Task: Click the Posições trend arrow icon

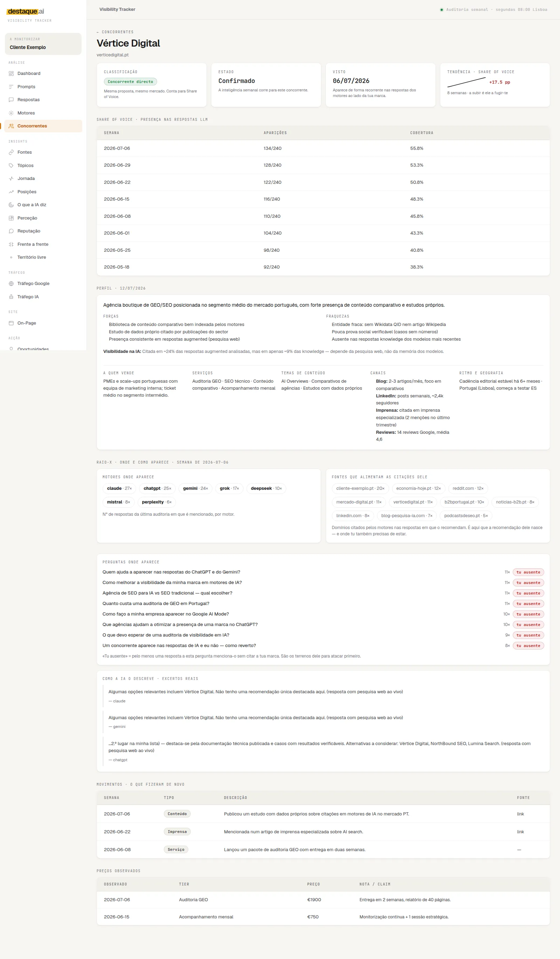Action: pos(11,192)
